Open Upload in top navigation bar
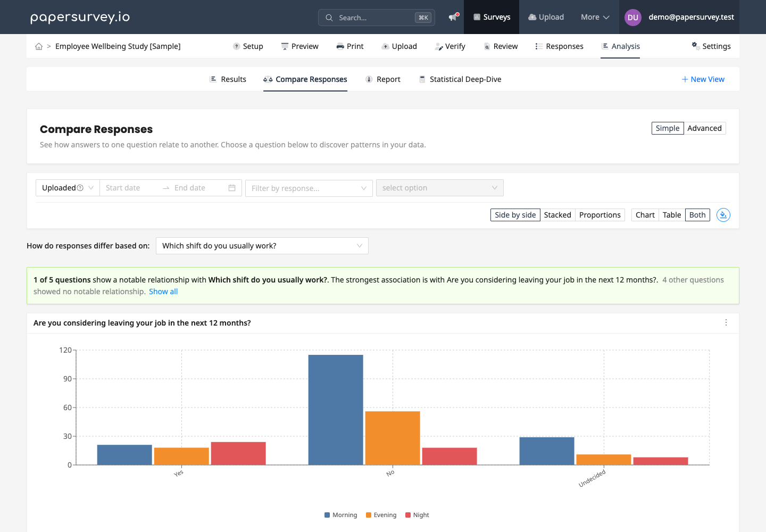This screenshot has height=532, width=766. (546, 17)
